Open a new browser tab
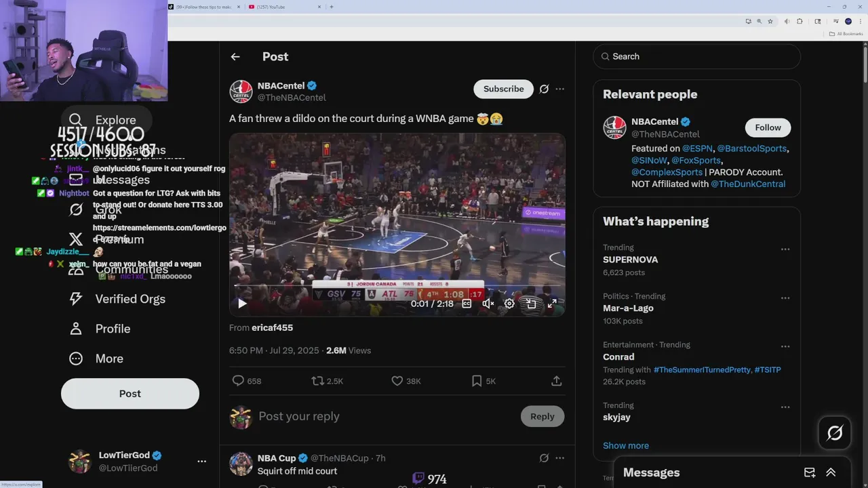The width and height of the screenshot is (868, 488). point(332,7)
